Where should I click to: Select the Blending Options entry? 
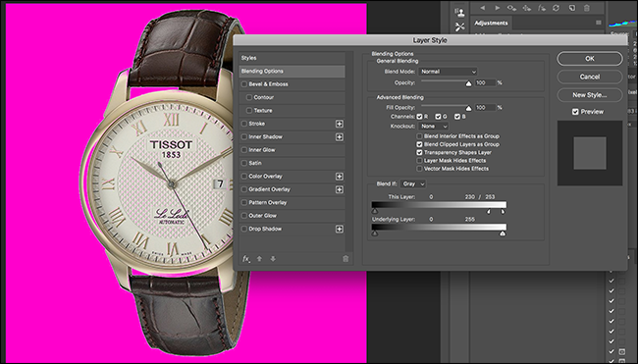coord(292,72)
